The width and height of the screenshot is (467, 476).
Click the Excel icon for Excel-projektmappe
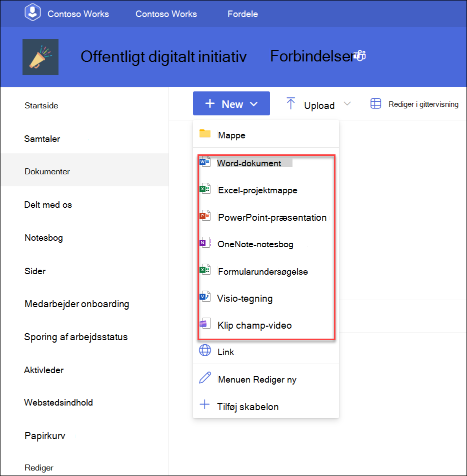point(205,189)
